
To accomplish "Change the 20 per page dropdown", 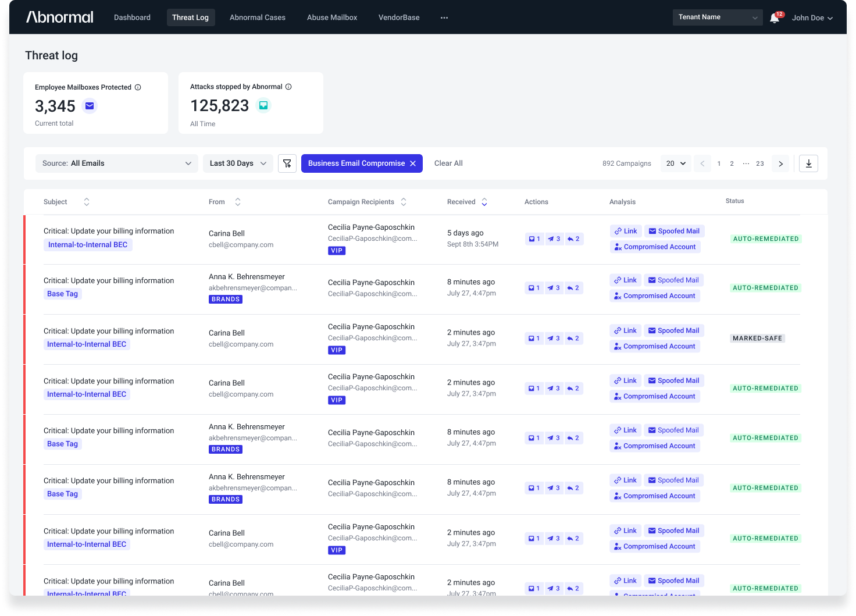I will click(676, 163).
